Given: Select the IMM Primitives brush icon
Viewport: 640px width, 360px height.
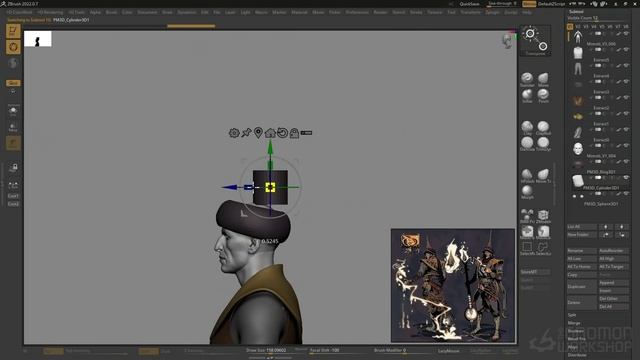Looking at the screenshot, I should click(527, 216).
